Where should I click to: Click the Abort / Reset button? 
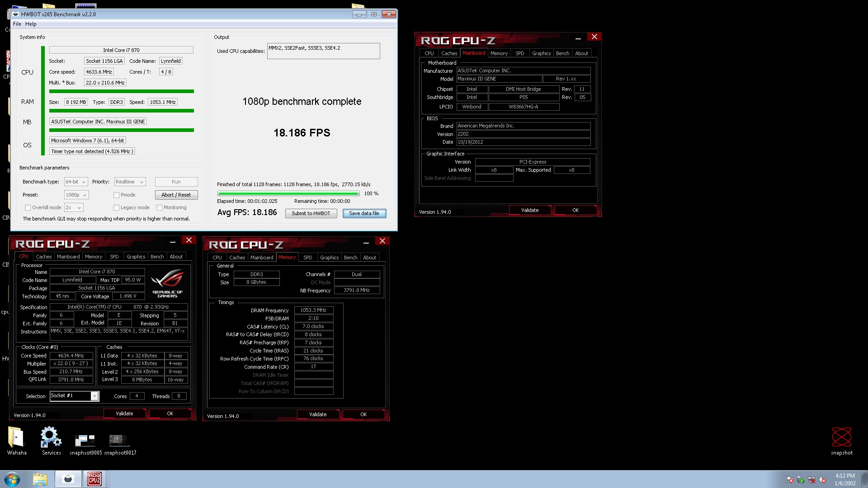point(176,195)
